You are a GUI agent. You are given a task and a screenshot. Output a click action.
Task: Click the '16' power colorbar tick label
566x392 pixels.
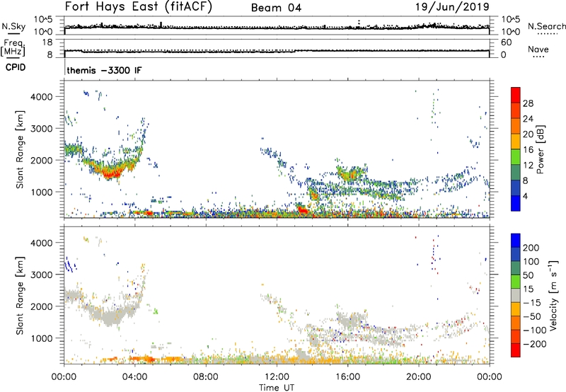click(x=528, y=149)
